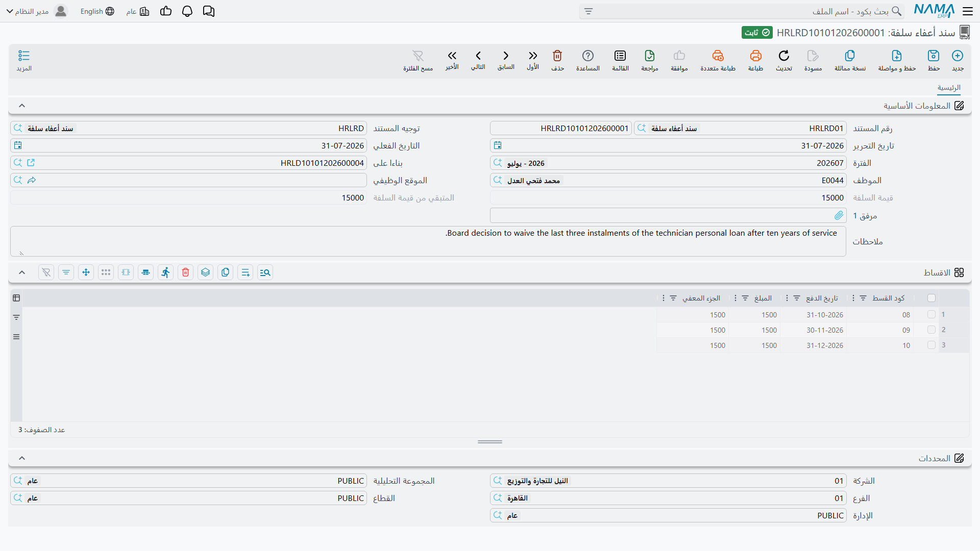Viewport: 980px width, 551px height.
Task: Collapse the المحددات section
Action: point(22,458)
